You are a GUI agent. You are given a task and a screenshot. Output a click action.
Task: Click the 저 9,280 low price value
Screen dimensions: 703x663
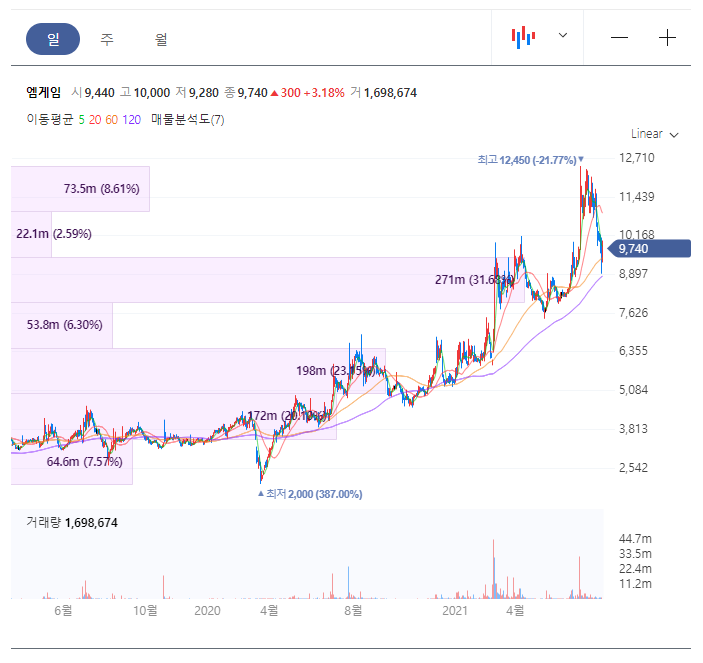[x=197, y=93]
